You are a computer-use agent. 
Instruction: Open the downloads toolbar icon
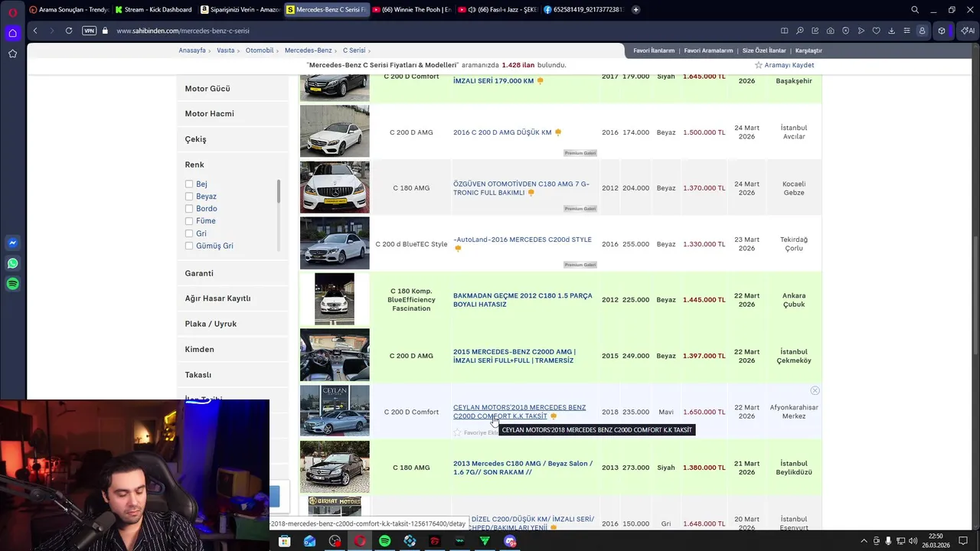pos(891,31)
